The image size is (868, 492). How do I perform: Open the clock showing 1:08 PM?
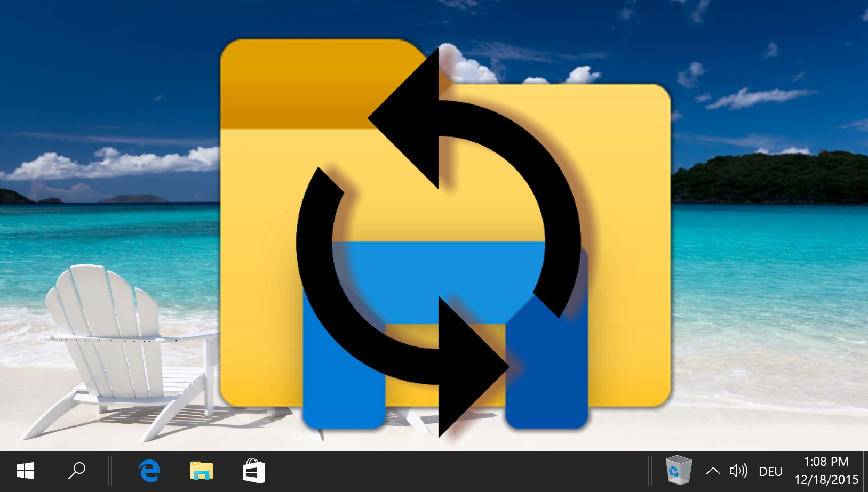coord(826,471)
